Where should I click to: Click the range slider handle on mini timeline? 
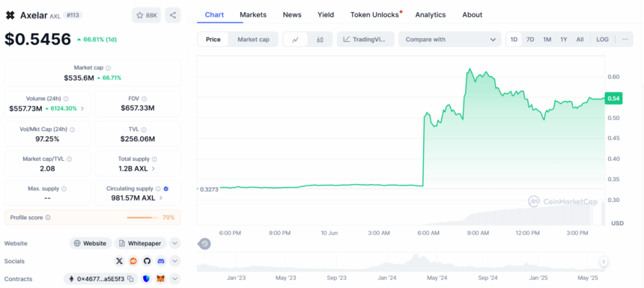coord(604,261)
